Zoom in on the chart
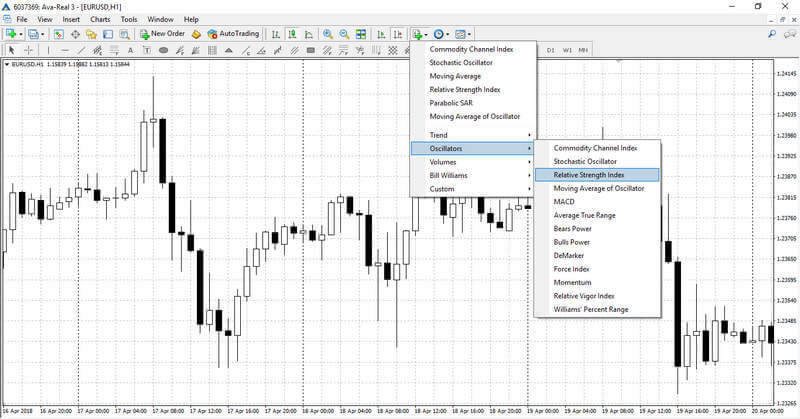The height and width of the screenshot is (419, 800). [328, 34]
